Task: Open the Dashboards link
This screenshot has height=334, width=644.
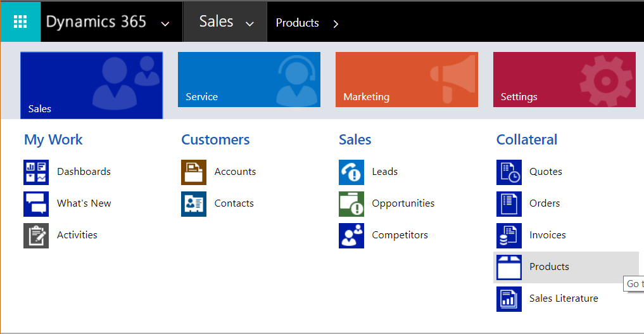Action: click(x=84, y=171)
